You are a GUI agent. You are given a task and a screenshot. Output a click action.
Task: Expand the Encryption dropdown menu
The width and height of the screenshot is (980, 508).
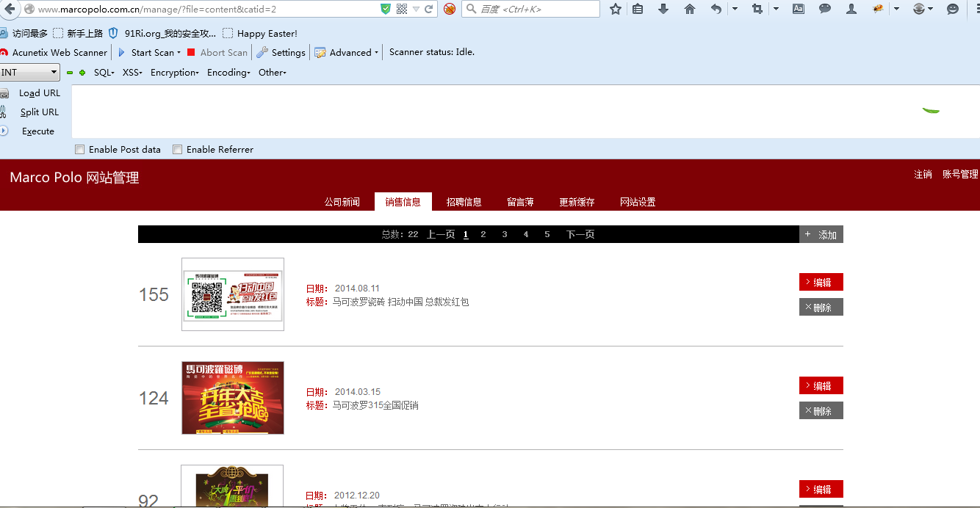coord(175,73)
